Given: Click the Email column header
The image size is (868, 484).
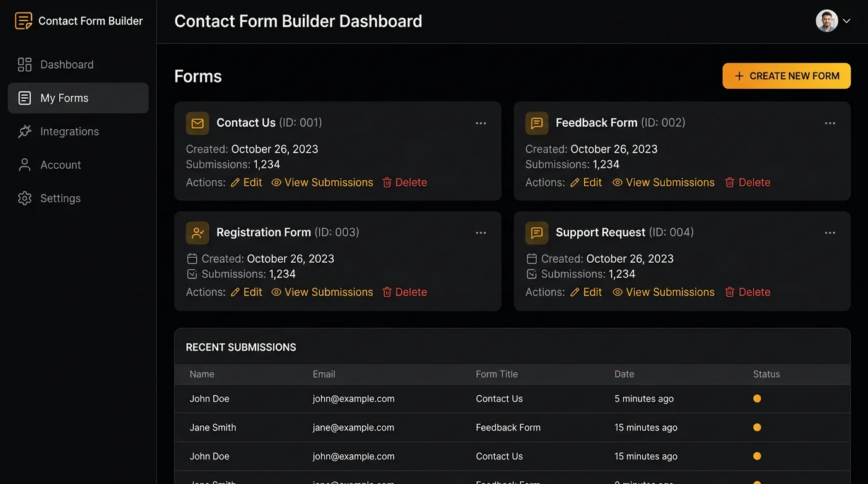Looking at the screenshot, I should 324,374.
